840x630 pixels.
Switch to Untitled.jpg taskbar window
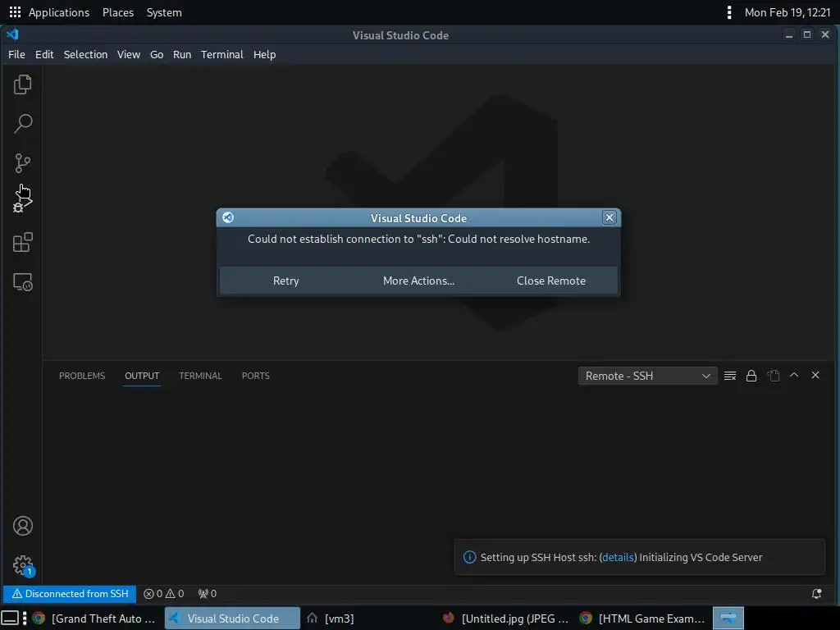point(506,619)
